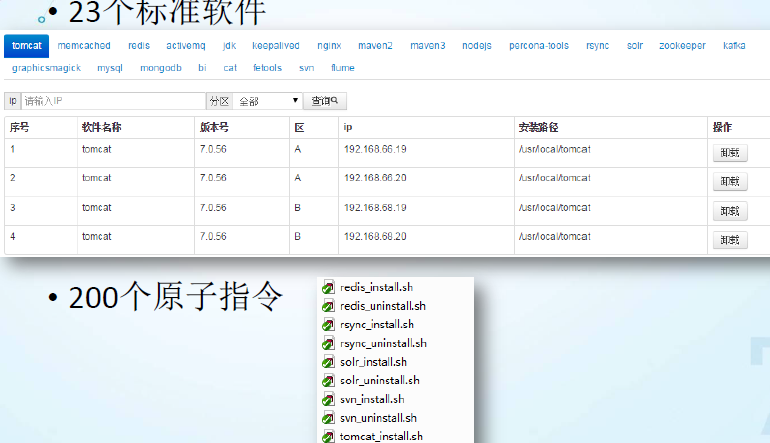The height and width of the screenshot is (443, 770).
Task: Switch to the percona-tools tab
Action: tap(539, 46)
